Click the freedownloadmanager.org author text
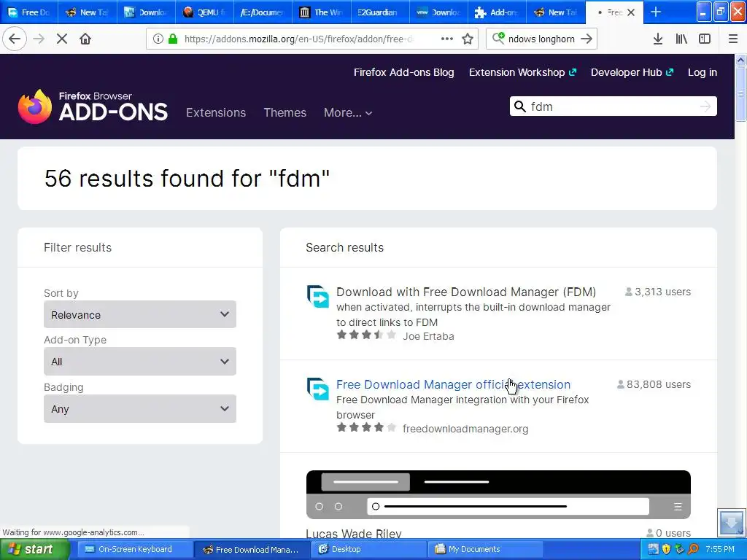 [x=465, y=429]
